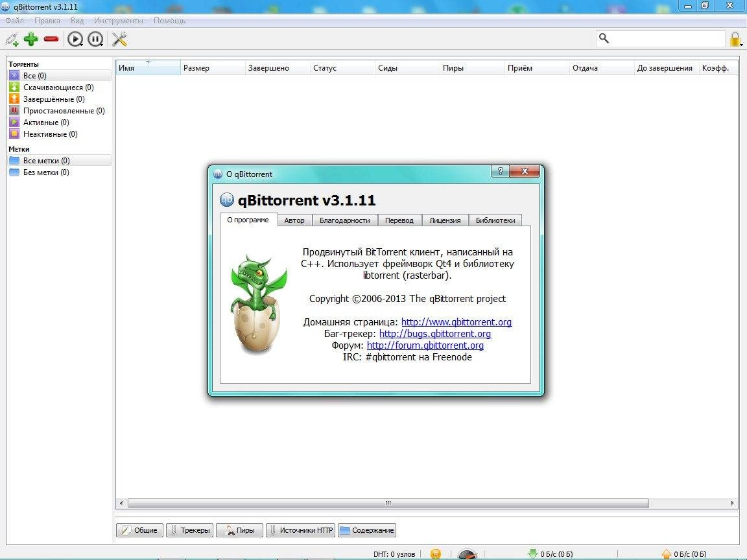Image resolution: width=747 pixels, height=560 pixels.
Task: Open the Правка menu
Action: pyautogui.click(x=47, y=21)
